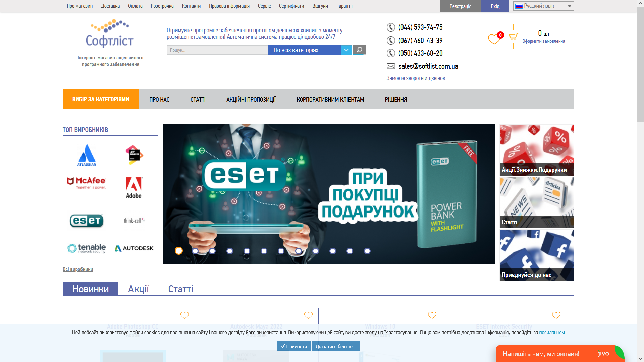Click the Прийняти cookies button

click(x=294, y=346)
